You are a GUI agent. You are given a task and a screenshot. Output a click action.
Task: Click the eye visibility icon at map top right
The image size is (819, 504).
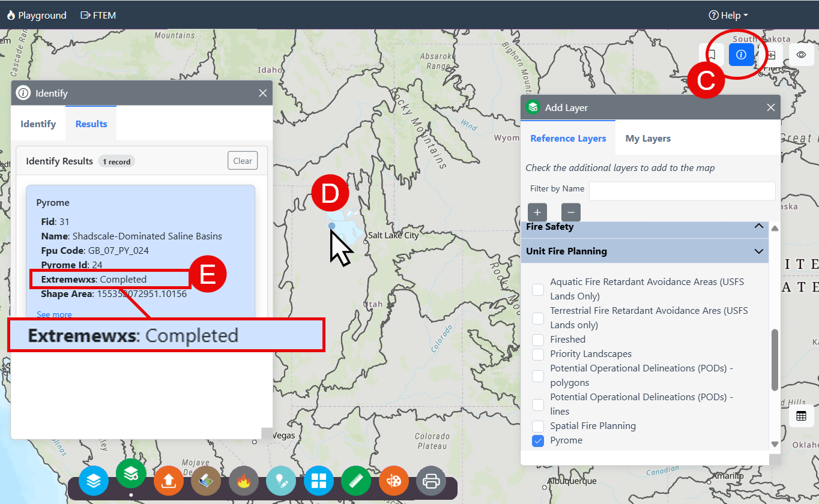pos(801,55)
